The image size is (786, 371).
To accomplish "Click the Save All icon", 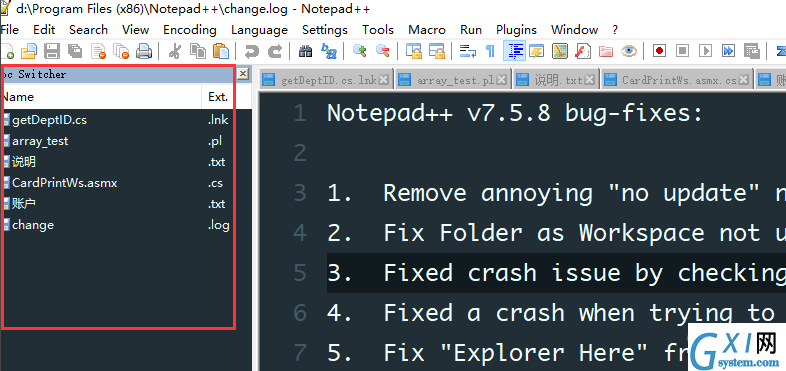I will coord(75,51).
